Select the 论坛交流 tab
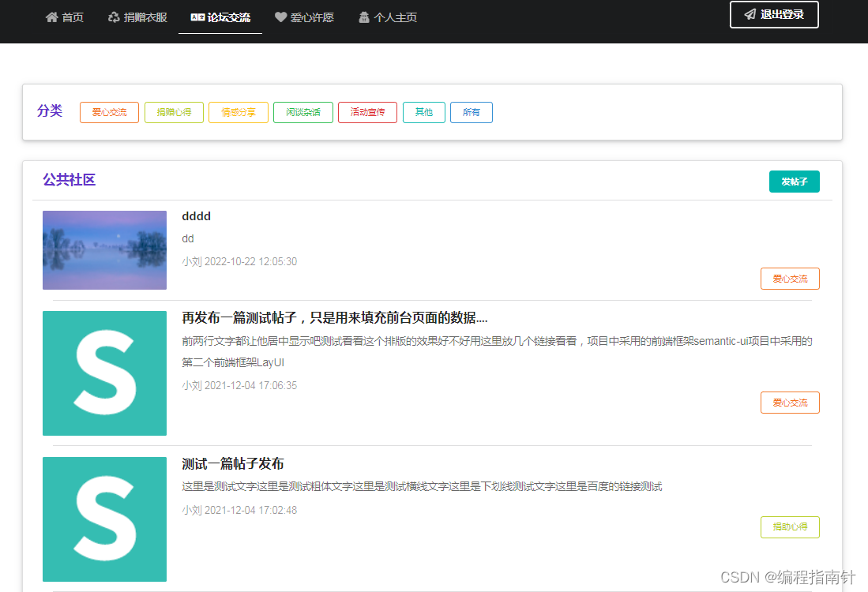This screenshot has height=592, width=868. coord(220,17)
